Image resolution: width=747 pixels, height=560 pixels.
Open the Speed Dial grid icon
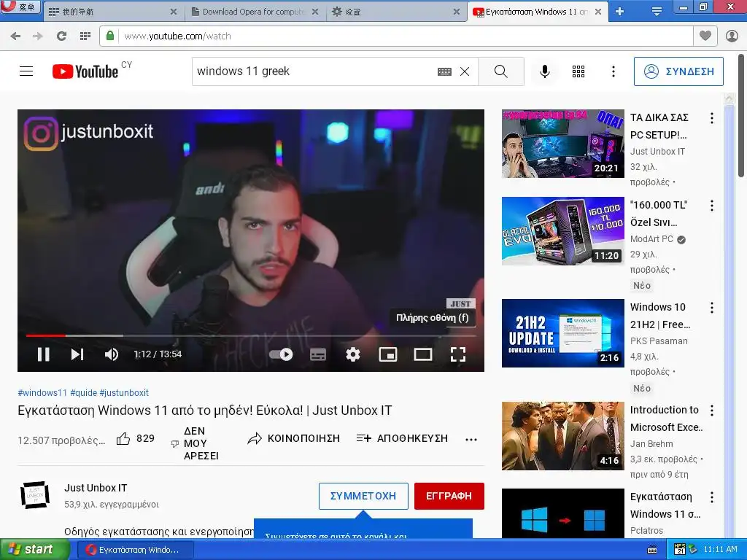point(85,36)
